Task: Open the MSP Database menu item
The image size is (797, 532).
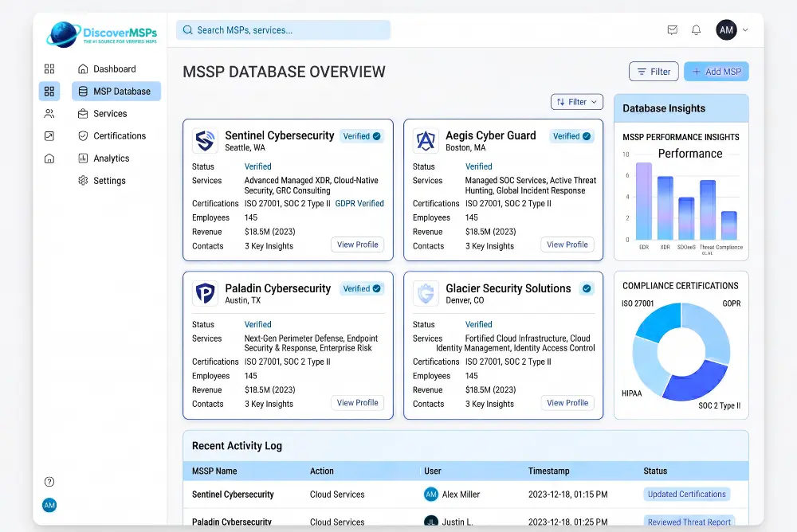Action: [116, 92]
